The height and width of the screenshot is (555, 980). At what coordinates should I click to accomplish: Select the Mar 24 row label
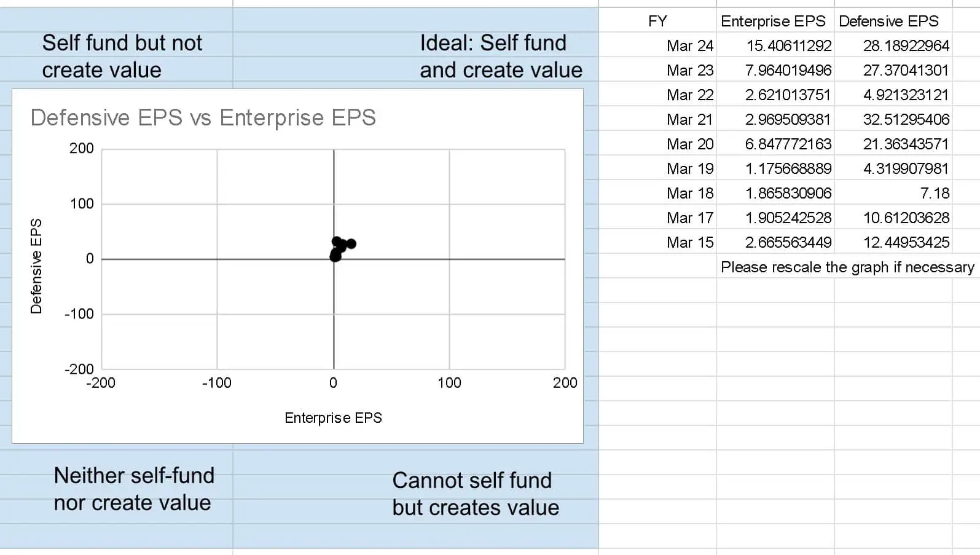690,45
